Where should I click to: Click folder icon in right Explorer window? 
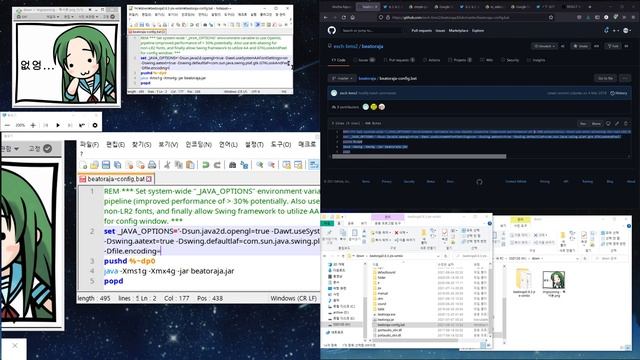coord(524,280)
